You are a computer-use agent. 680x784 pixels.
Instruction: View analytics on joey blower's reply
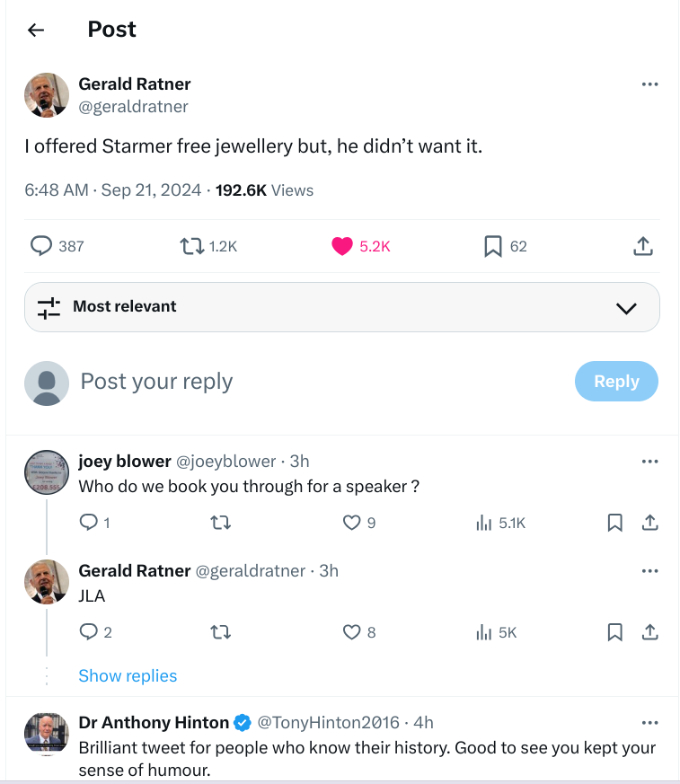[x=484, y=523]
